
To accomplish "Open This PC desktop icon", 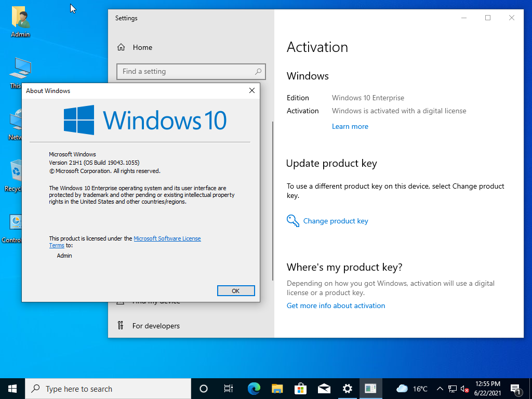I will pyautogui.click(x=20, y=73).
